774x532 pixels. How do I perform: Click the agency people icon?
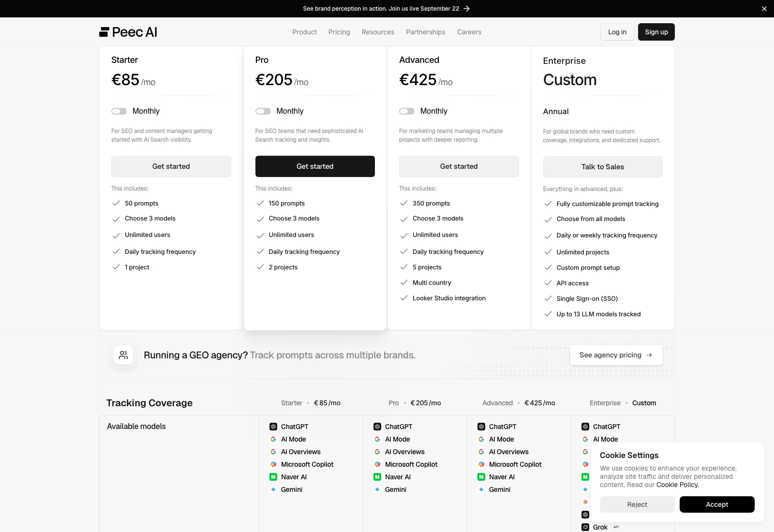point(123,355)
